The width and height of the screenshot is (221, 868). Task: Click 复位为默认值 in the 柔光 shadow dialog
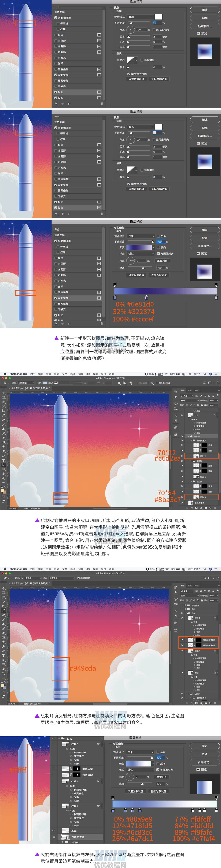pyautogui.click(x=159, y=189)
